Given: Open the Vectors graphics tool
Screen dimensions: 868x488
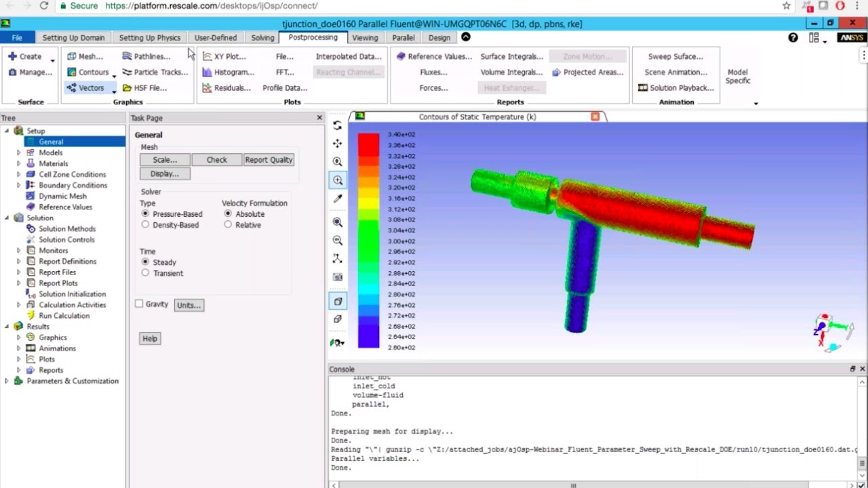Looking at the screenshot, I should click(85, 87).
